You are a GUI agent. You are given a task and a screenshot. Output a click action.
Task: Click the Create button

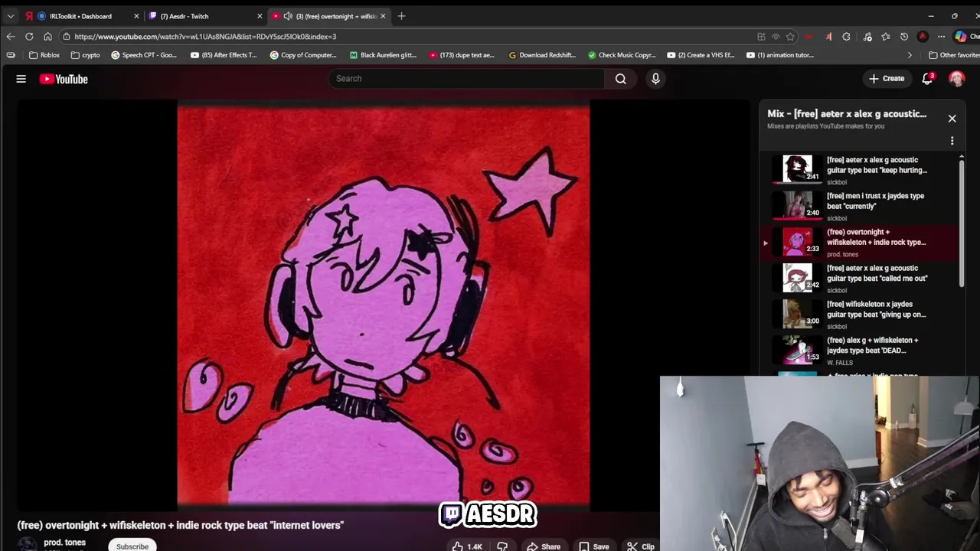point(887,79)
